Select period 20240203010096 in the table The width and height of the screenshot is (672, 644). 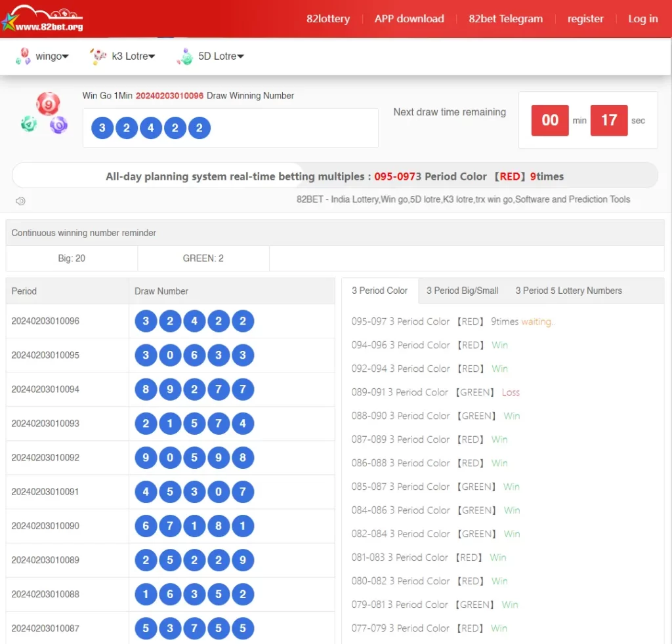point(170,321)
